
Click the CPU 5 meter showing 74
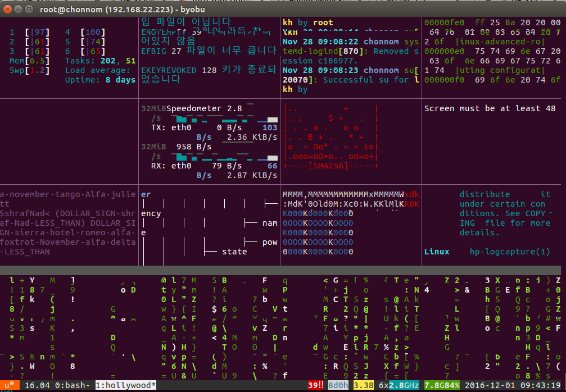tap(85, 42)
